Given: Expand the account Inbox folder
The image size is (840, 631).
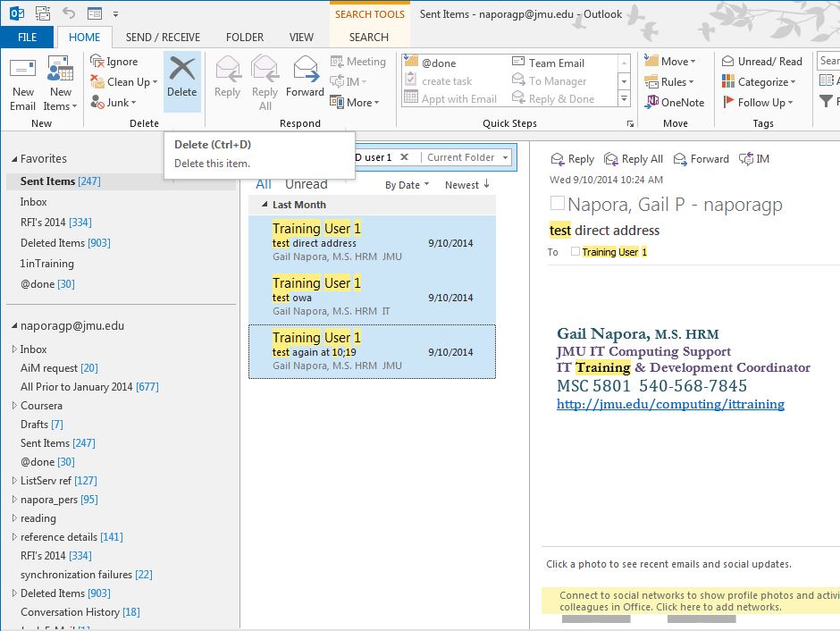Looking at the screenshot, I should coord(14,349).
